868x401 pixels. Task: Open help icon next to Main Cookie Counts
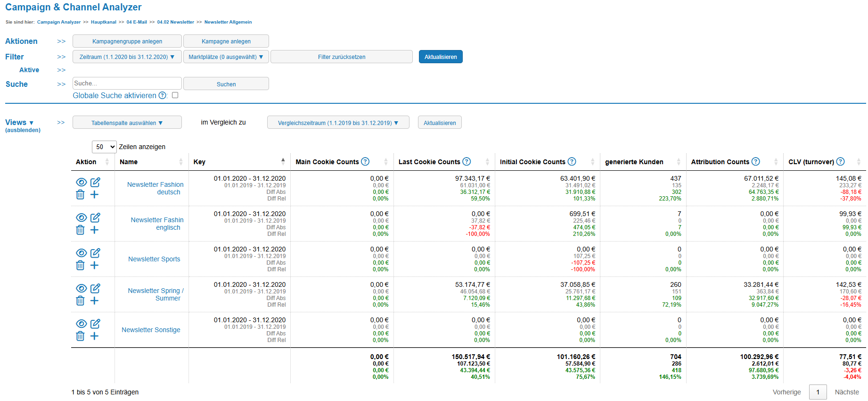pos(365,161)
